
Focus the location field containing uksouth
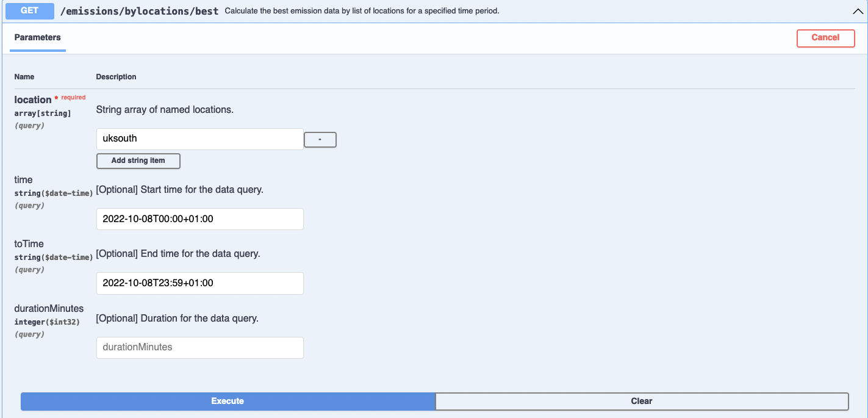tap(199, 139)
